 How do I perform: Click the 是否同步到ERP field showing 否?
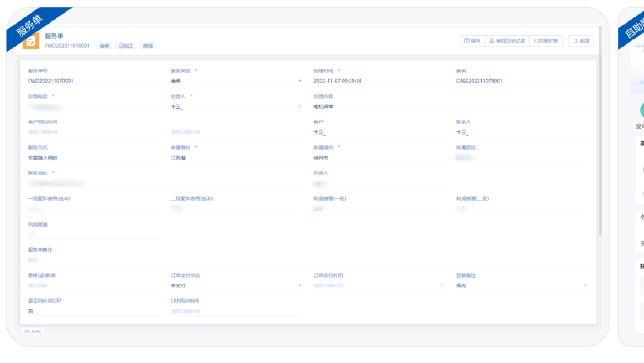pyautogui.click(x=93, y=311)
